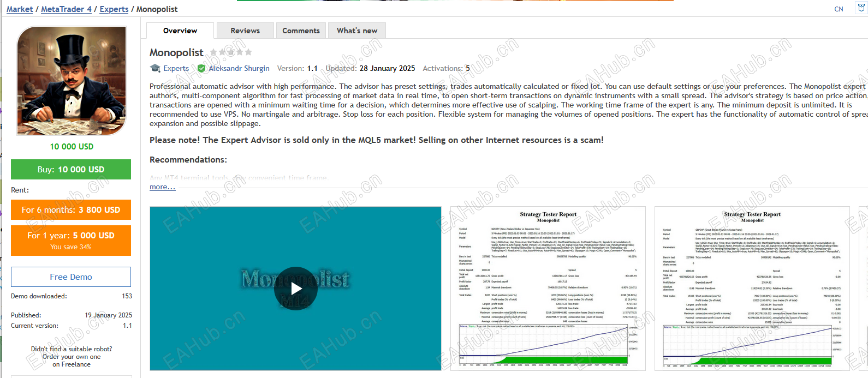Image resolution: width=868 pixels, height=378 pixels.
Task: Play the Monopolist MT4 video
Action: (x=295, y=289)
